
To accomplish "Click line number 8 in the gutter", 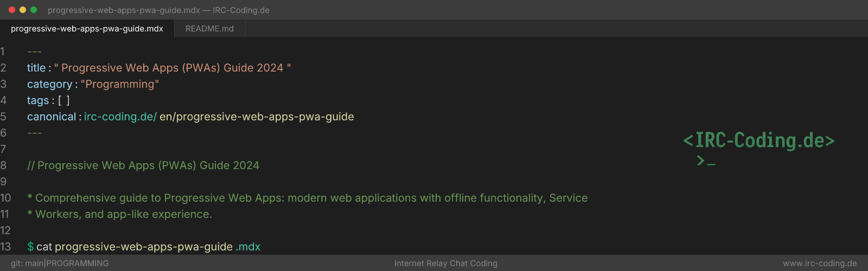I will pyautogui.click(x=3, y=165).
